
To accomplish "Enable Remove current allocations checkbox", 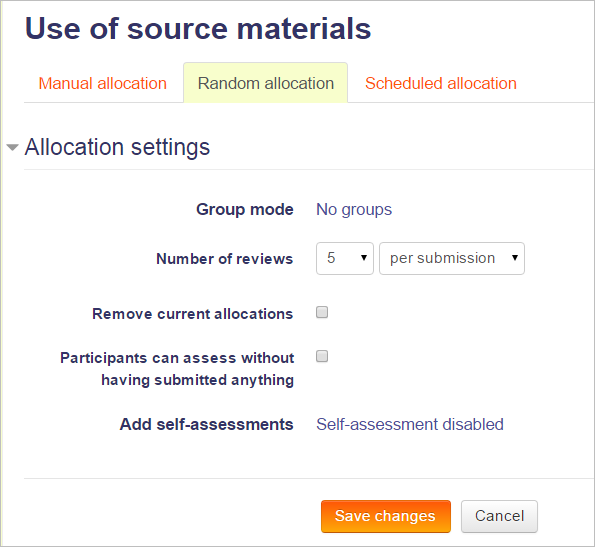I will [322, 312].
